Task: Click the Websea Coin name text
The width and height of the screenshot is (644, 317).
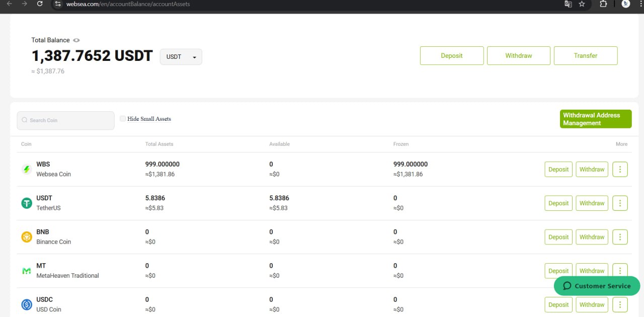Action: [x=53, y=174]
